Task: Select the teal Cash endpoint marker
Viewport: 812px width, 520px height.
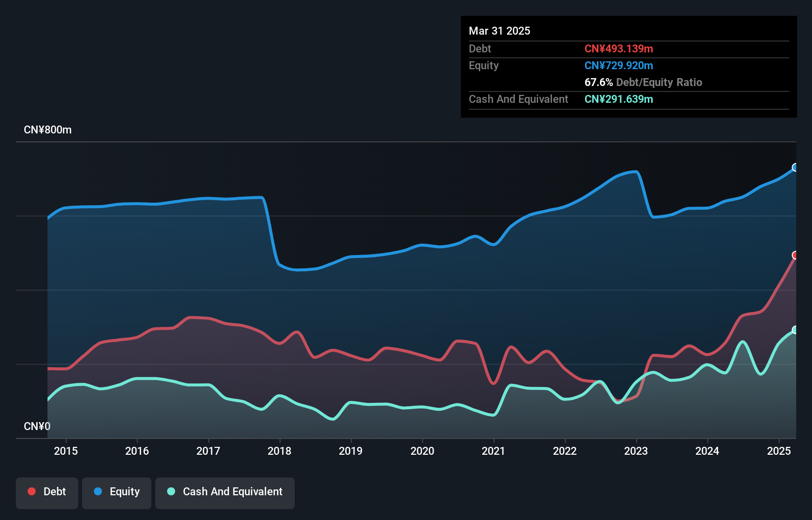Action: [795, 330]
